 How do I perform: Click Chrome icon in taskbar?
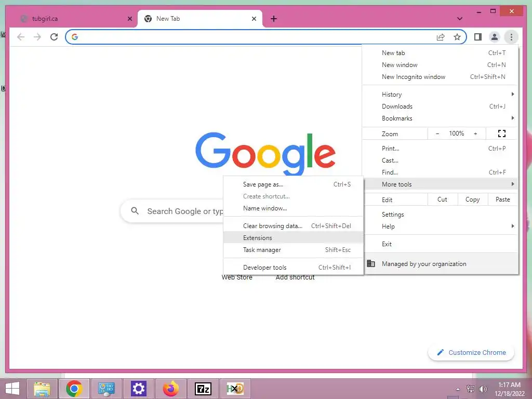(74, 389)
